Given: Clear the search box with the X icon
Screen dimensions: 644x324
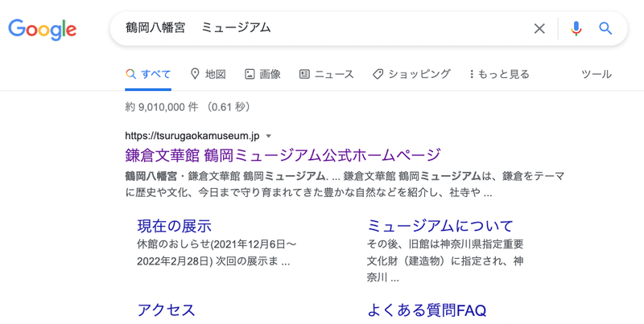Looking at the screenshot, I should tap(539, 28).
